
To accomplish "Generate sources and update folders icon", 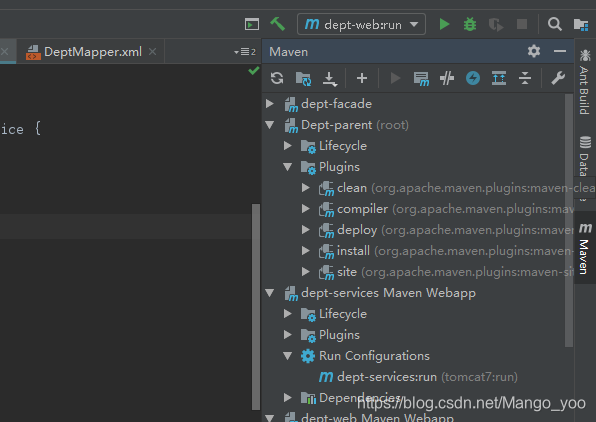I will (x=303, y=79).
